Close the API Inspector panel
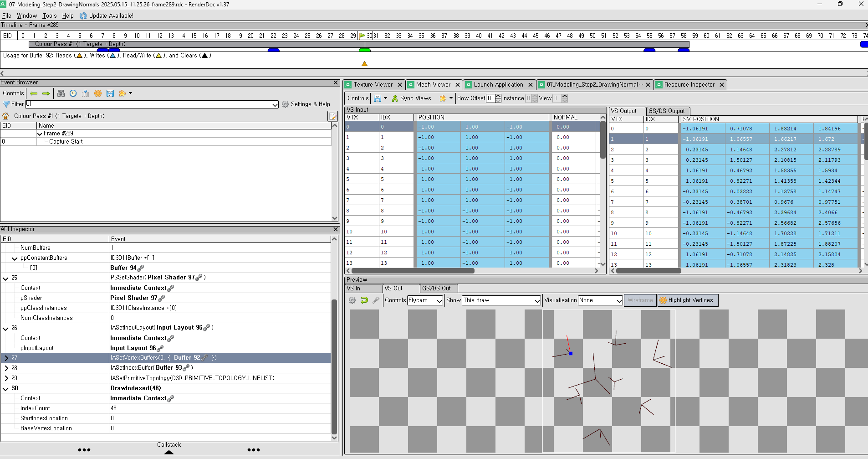 point(336,229)
